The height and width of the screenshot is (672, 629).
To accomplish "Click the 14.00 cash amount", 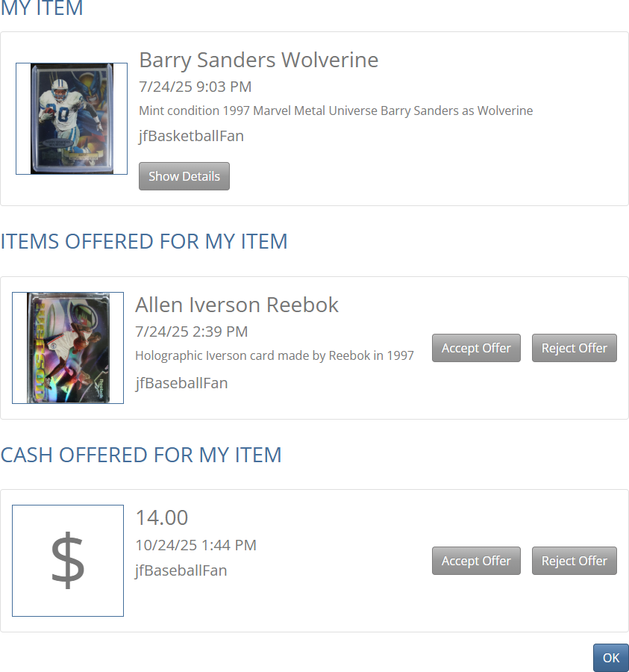I will pos(162,517).
